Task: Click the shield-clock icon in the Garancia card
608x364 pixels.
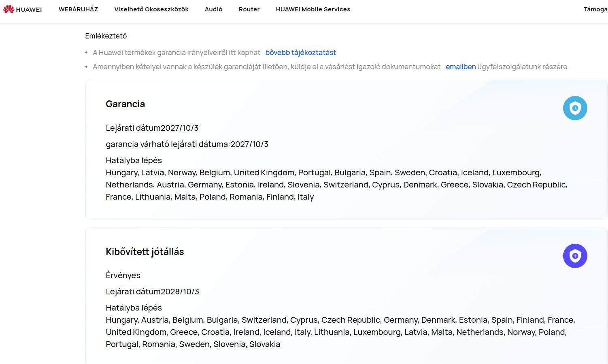Action: click(575, 108)
